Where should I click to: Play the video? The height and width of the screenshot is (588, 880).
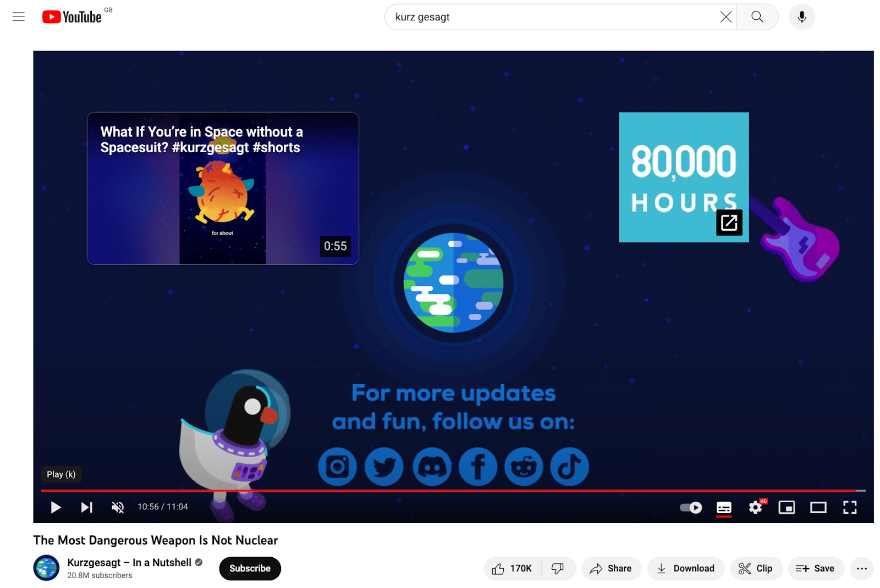[x=56, y=507]
